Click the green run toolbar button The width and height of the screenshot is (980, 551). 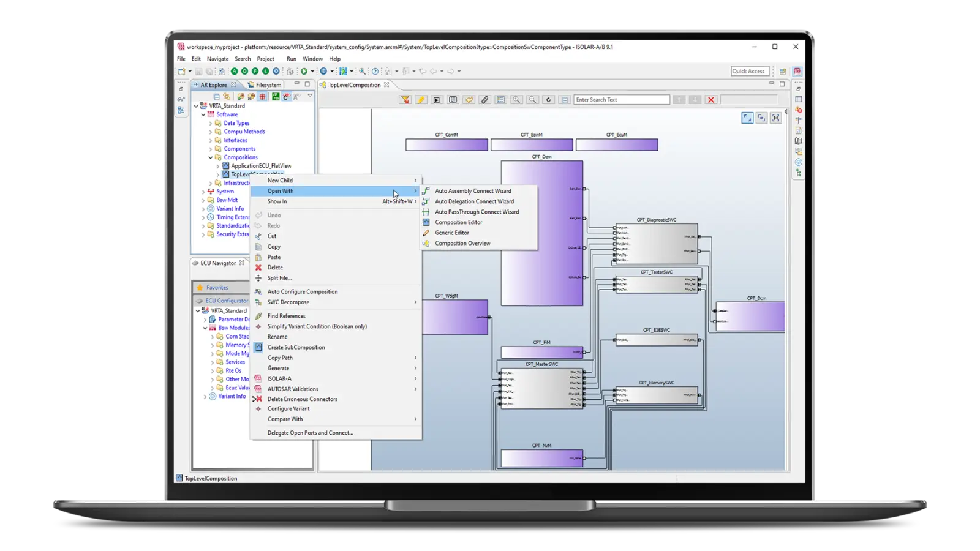304,71
